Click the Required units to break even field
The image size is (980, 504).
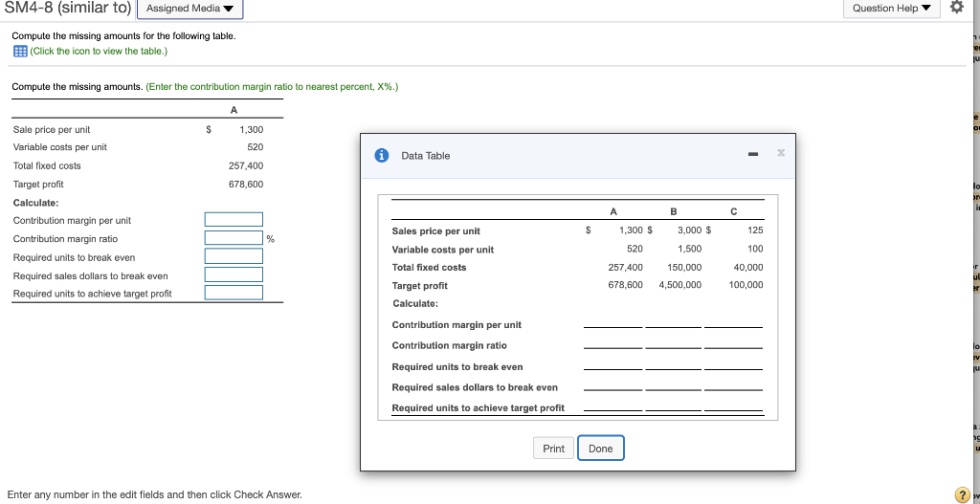pos(234,256)
